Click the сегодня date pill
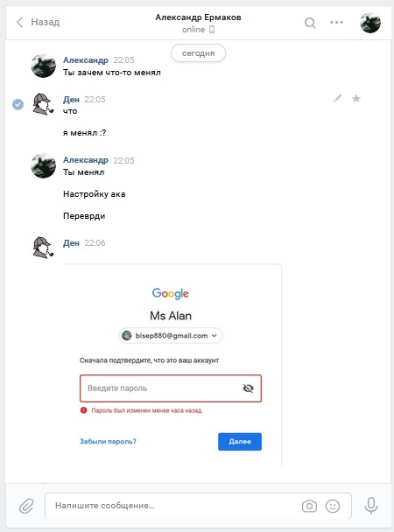Image resolution: width=394 pixels, height=532 pixels. click(x=198, y=53)
